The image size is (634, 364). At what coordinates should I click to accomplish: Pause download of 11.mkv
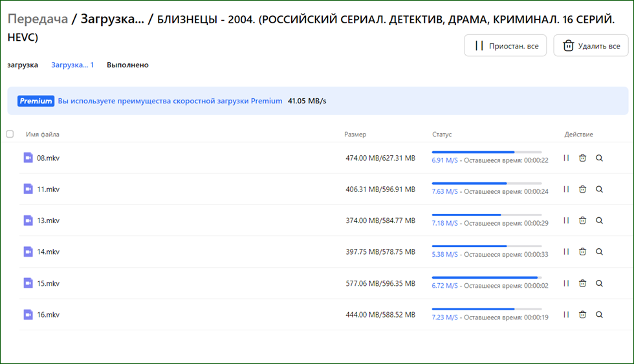566,189
